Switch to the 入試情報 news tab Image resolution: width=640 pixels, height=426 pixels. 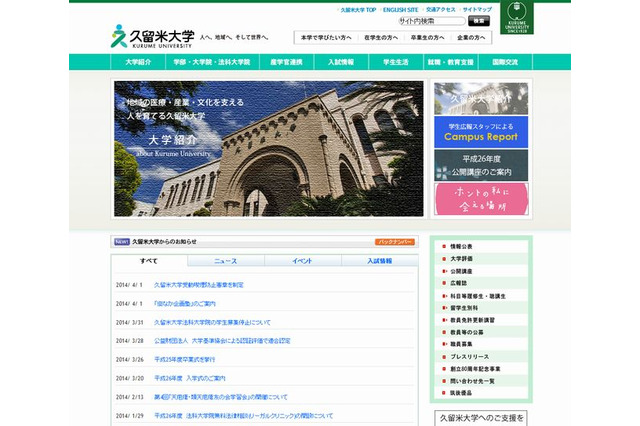pos(380,261)
